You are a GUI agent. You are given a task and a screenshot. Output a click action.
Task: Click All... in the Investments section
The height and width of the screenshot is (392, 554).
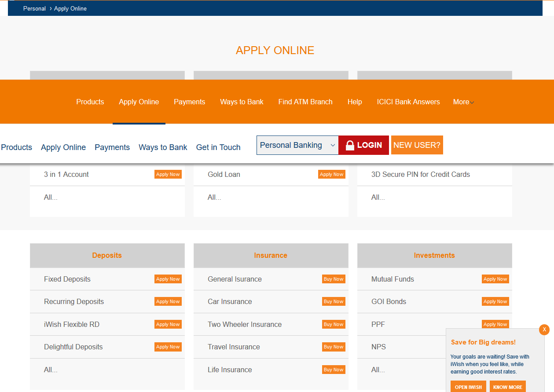click(378, 370)
